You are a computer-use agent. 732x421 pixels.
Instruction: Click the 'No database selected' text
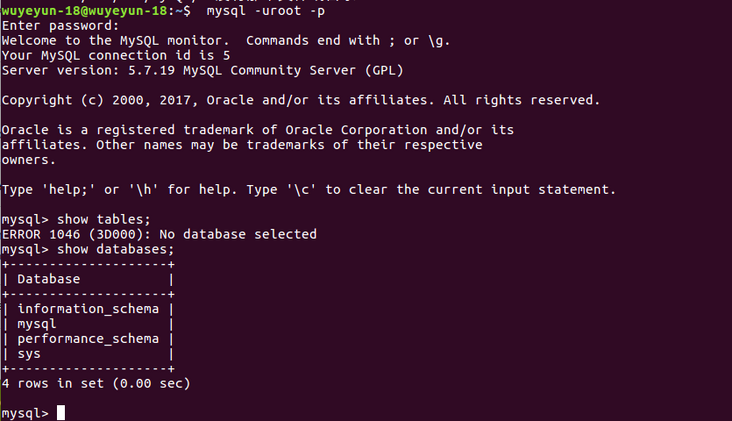(x=238, y=234)
